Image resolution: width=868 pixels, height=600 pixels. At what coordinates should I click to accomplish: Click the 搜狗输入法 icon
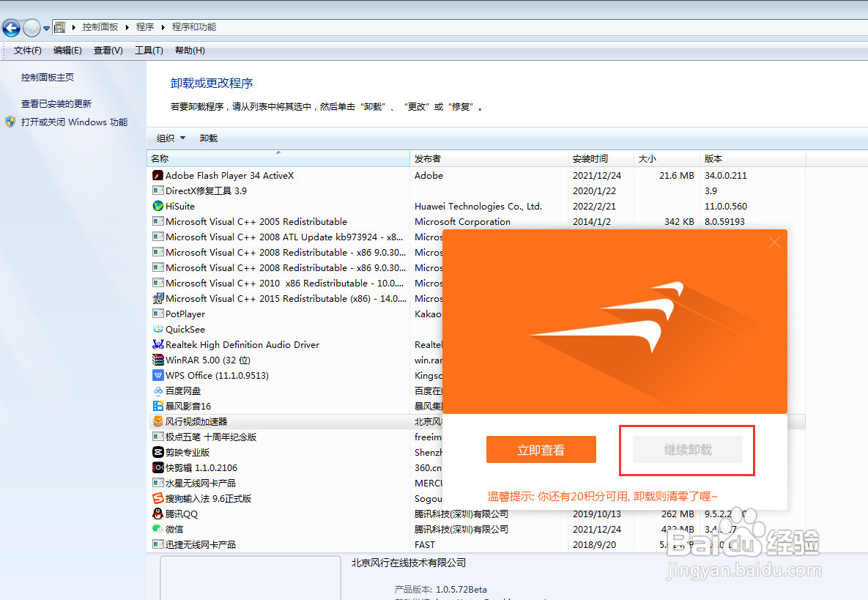point(157,498)
